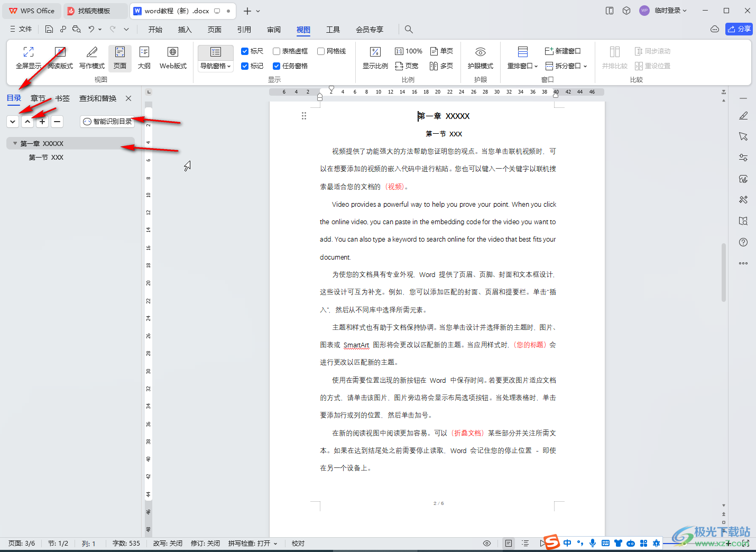756x552 pixels.
Task: Uncheck the Marks checkbox
Action: pyautogui.click(x=245, y=66)
